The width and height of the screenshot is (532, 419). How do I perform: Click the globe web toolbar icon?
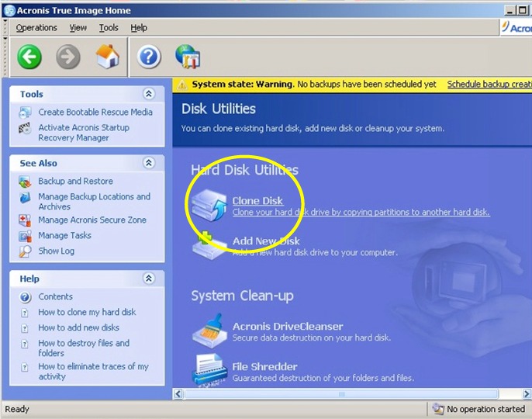tap(188, 57)
